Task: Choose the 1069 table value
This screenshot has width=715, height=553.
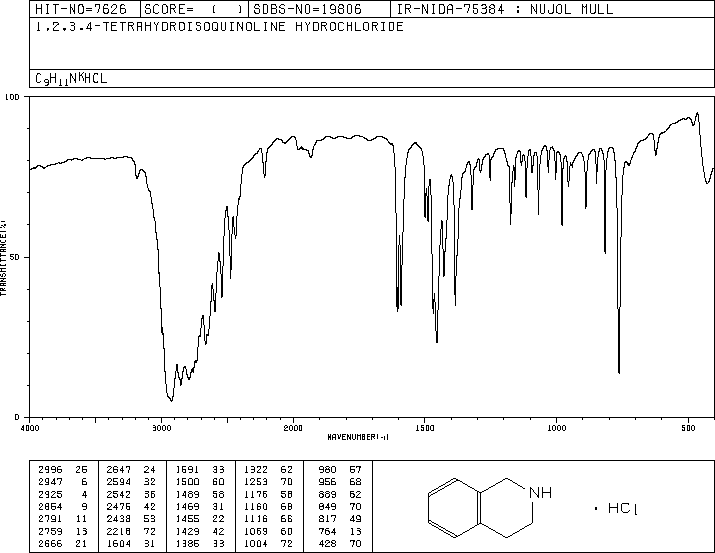Action: pyautogui.click(x=256, y=531)
